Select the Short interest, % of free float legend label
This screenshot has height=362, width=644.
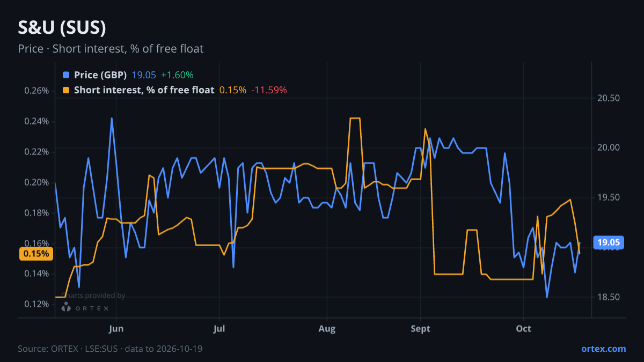(144, 90)
